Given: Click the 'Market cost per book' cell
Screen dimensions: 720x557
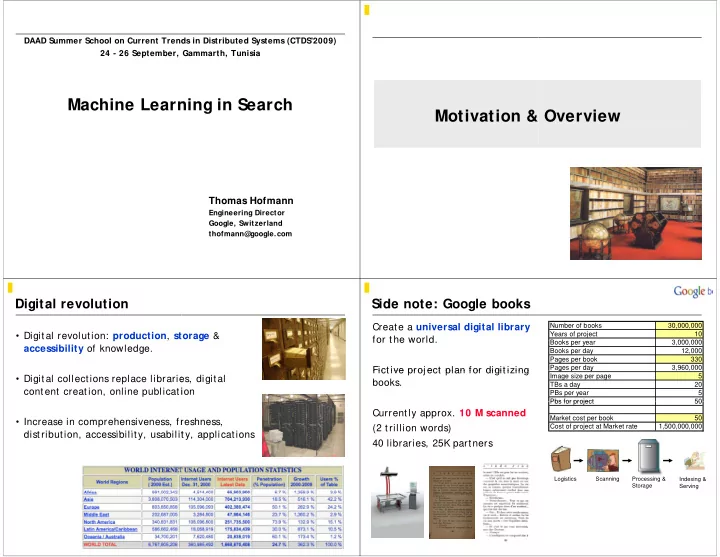Looking at the screenshot, I should (602, 418).
